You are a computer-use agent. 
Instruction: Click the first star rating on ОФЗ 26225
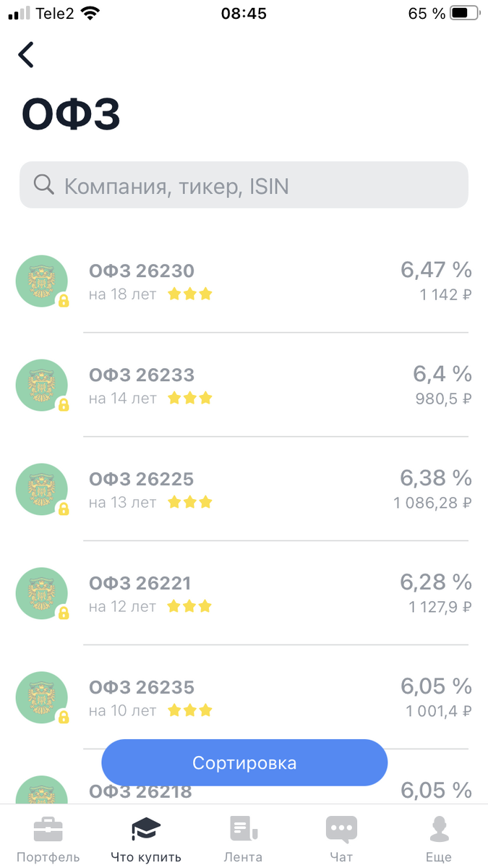click(173, 501)
